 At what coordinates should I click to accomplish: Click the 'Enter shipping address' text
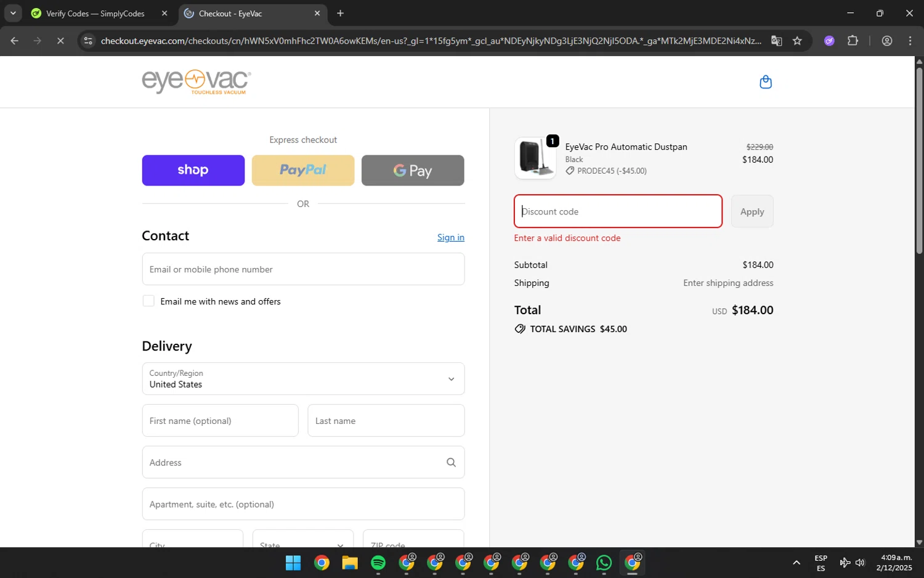728,283
